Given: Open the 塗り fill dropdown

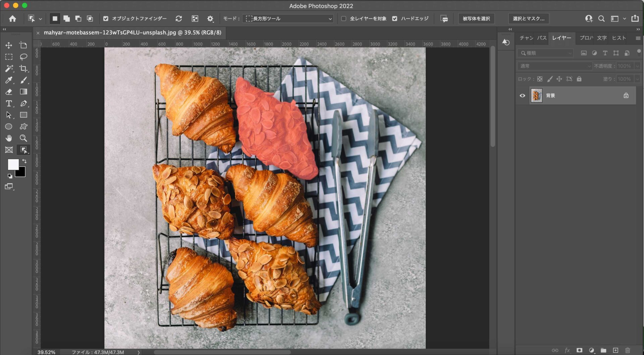Looking at the screenshot, I should [x=637, y=79].
